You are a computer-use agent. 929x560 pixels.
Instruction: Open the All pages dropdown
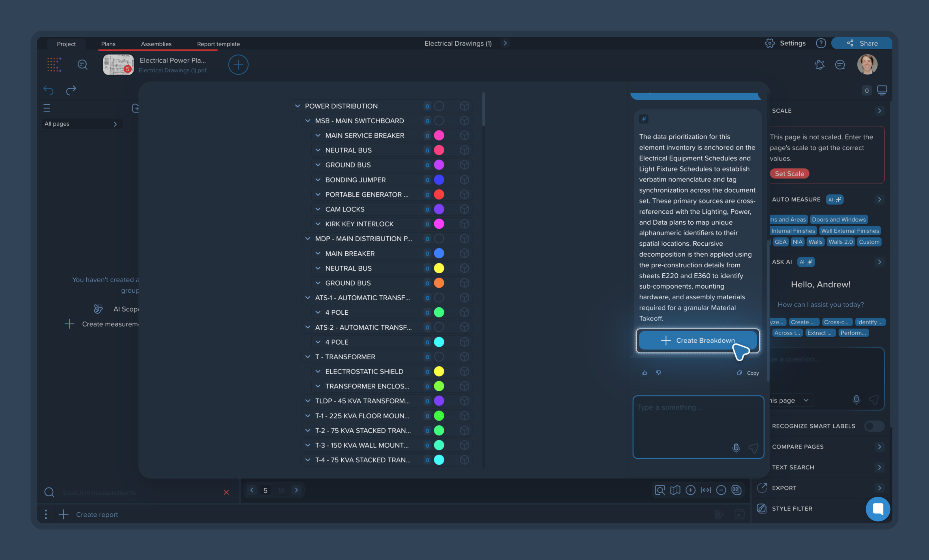[x=81, y=124]
